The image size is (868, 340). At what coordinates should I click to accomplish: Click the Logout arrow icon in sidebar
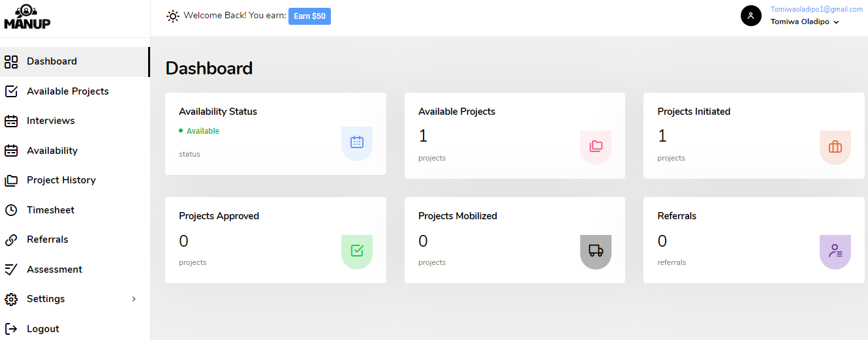(11, 329)
